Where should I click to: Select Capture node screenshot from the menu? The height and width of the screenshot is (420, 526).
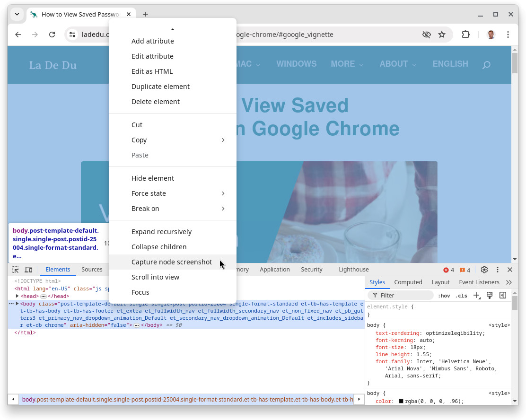tap(172, 262)
